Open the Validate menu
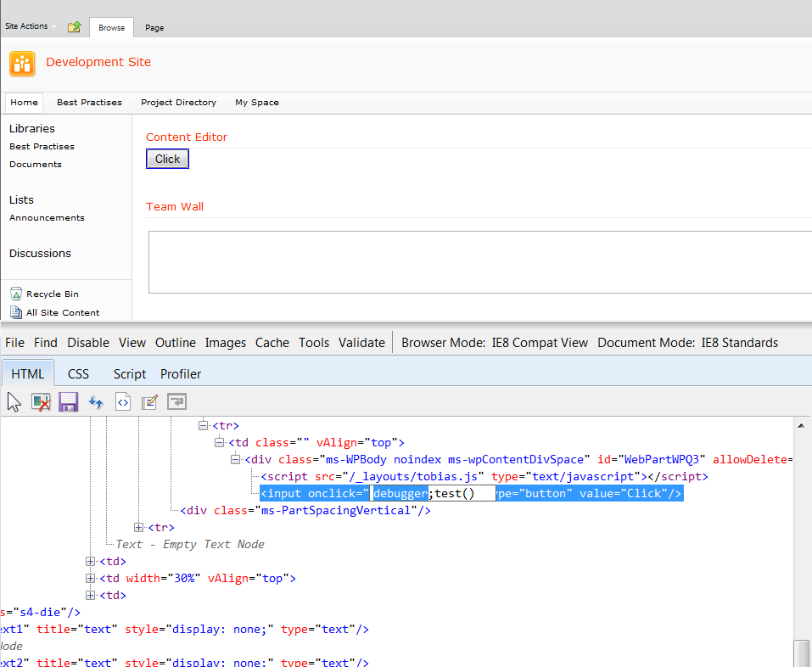This screenshot has height=667, width=812. (x=361, y=342)
